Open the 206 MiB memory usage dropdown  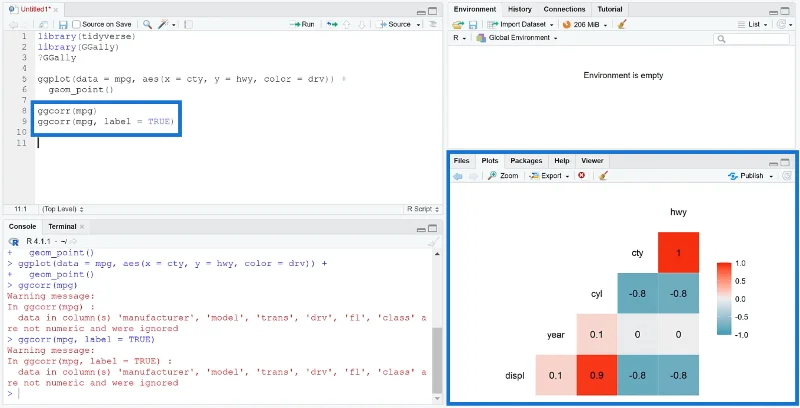pos(605,24)
